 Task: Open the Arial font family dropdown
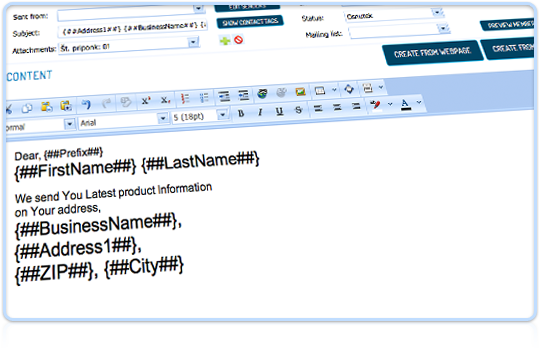(163, 119)
